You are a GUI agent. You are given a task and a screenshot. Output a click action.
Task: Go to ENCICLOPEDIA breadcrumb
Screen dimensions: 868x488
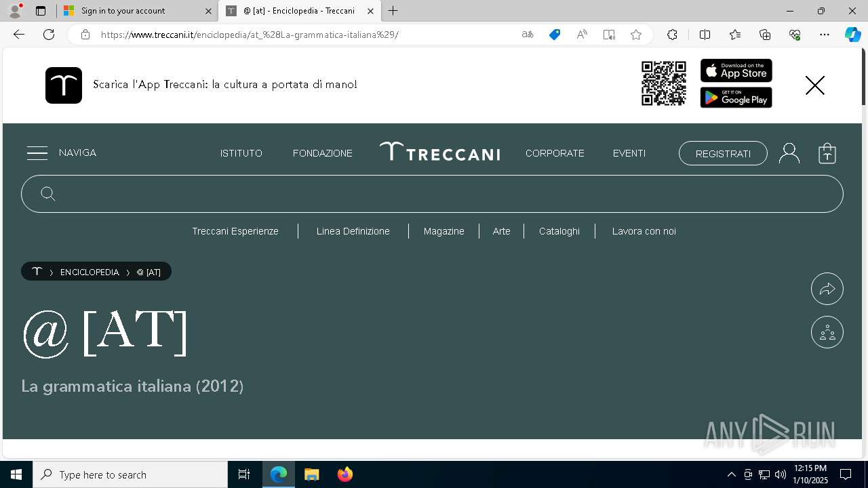click(90, 272)
